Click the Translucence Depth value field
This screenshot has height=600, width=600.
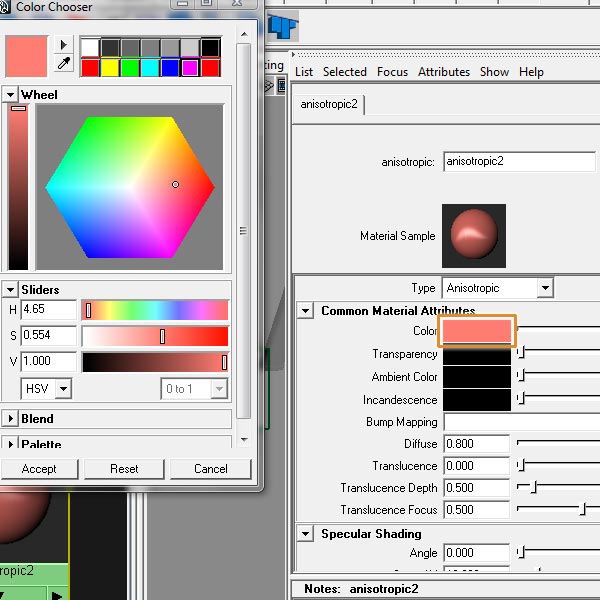point(477,488)
